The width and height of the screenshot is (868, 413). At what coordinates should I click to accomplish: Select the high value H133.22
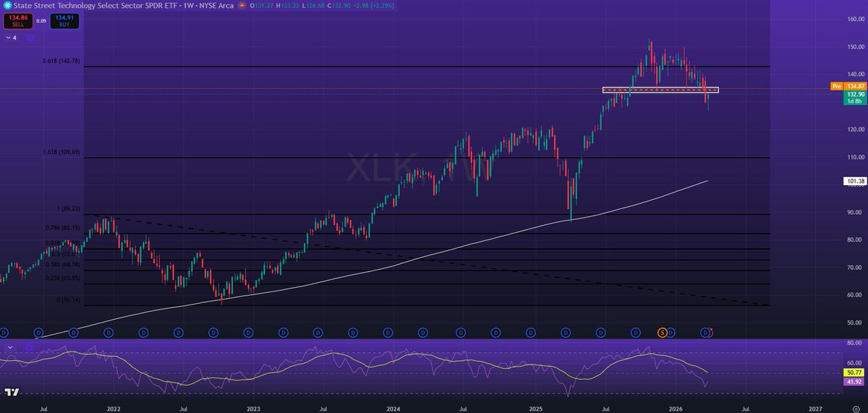click(287, 6)
